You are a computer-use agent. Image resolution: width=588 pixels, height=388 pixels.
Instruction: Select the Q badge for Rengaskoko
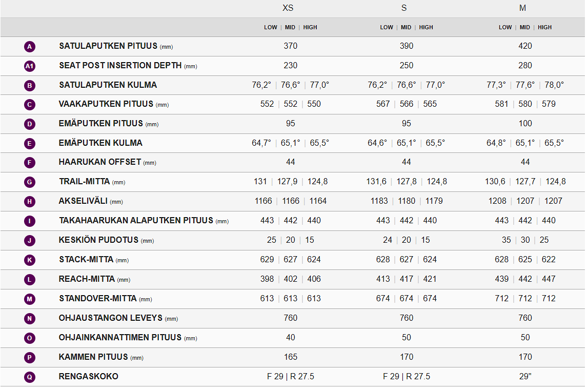tap(30, 377)
